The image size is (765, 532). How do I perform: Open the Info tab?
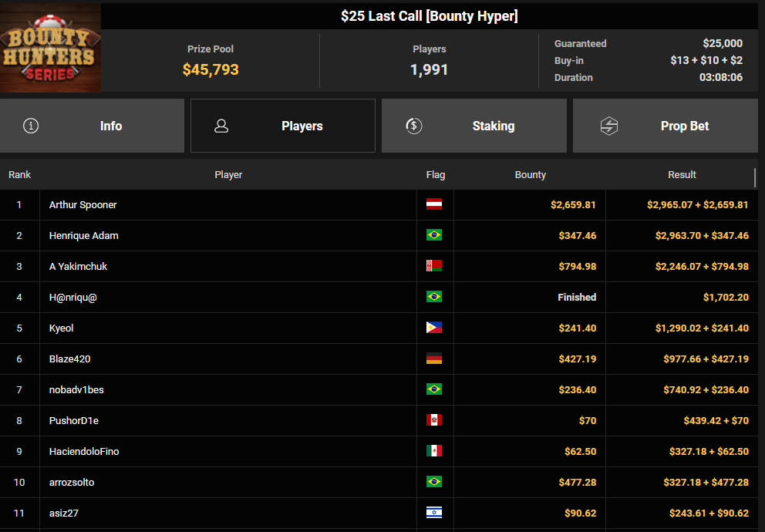tap(92, 126)
